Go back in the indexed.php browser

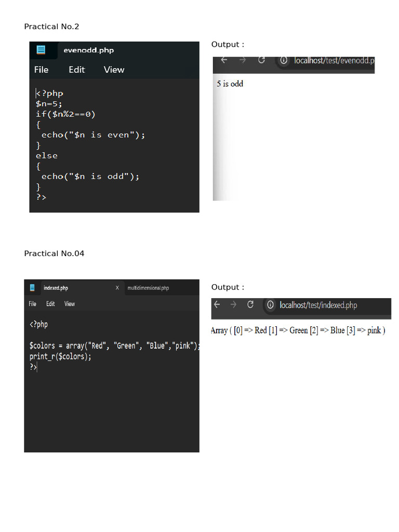click(217, 305)
